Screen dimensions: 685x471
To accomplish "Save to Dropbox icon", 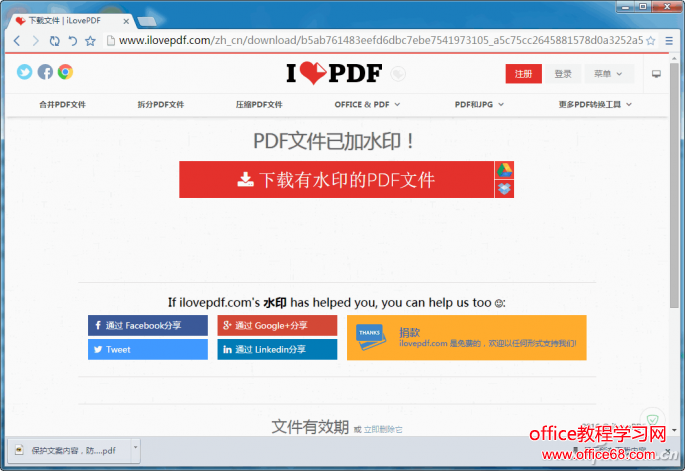I will click(504, 189).
